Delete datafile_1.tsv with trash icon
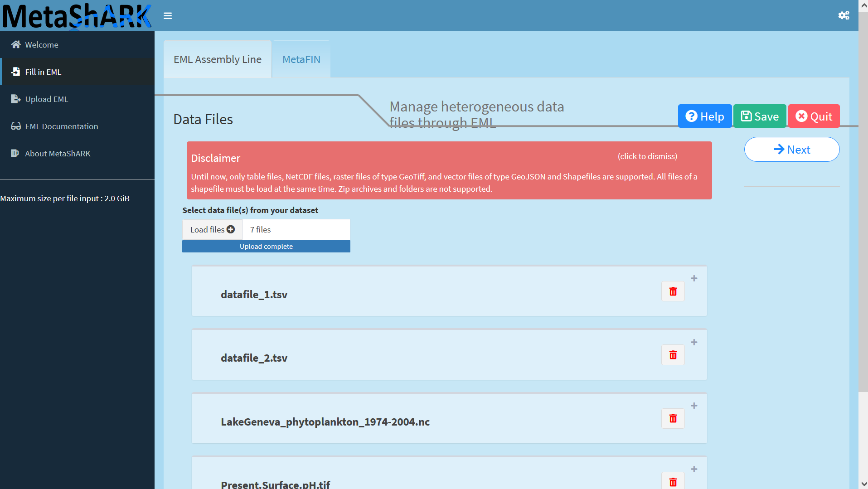 click(673, 291)
